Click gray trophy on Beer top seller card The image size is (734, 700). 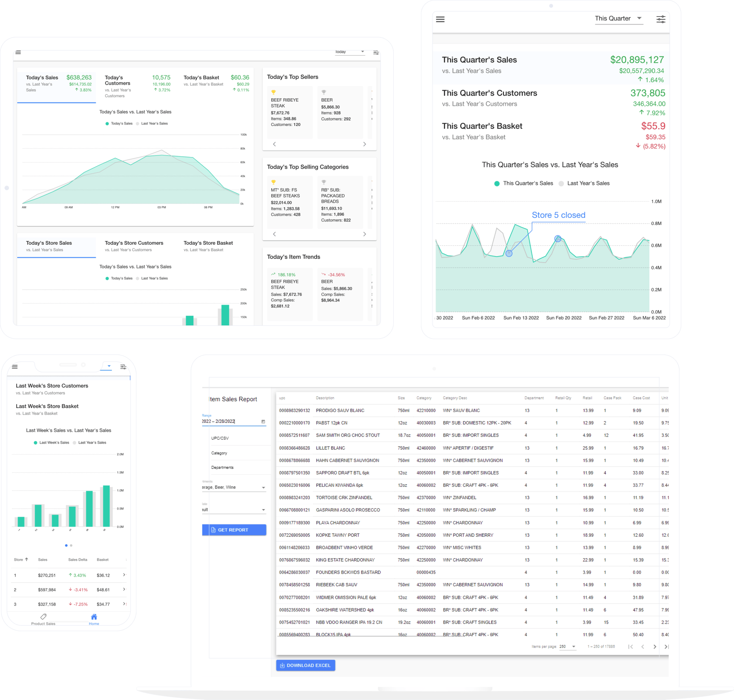tap(324, 92)
